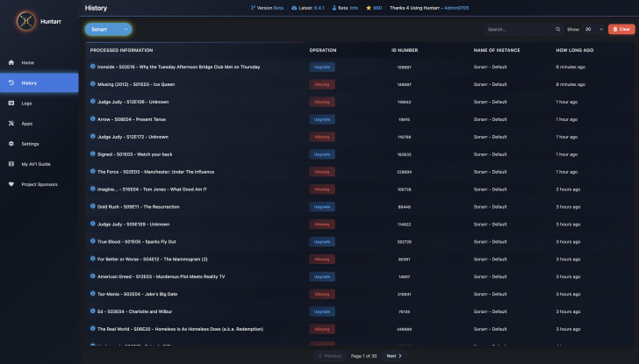
Task: Click the Processed Information column header
Action: [x=121, y=50]
